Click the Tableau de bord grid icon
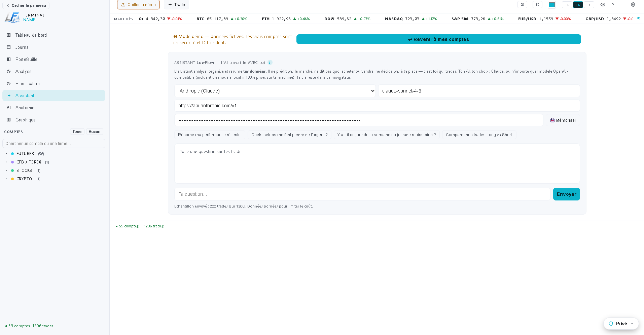The width and height of the screenshot is (644, 335). (x=9, y=35)
